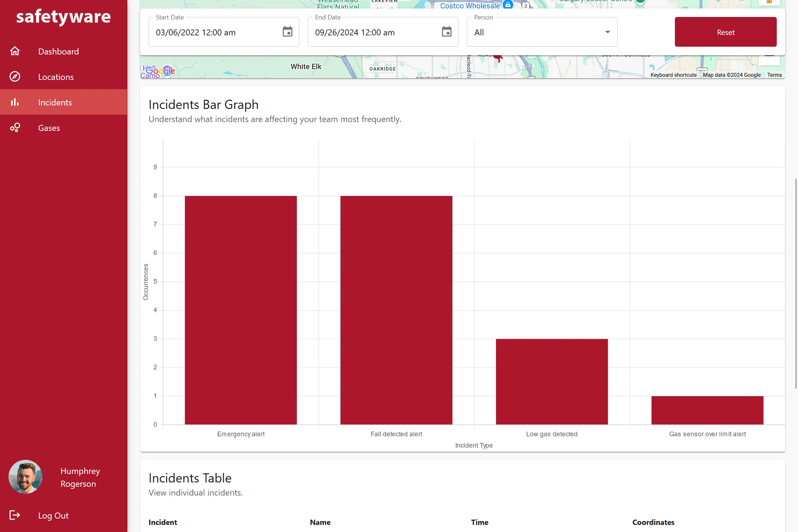Open the Start Date calendar picker icon

[288, 32]
